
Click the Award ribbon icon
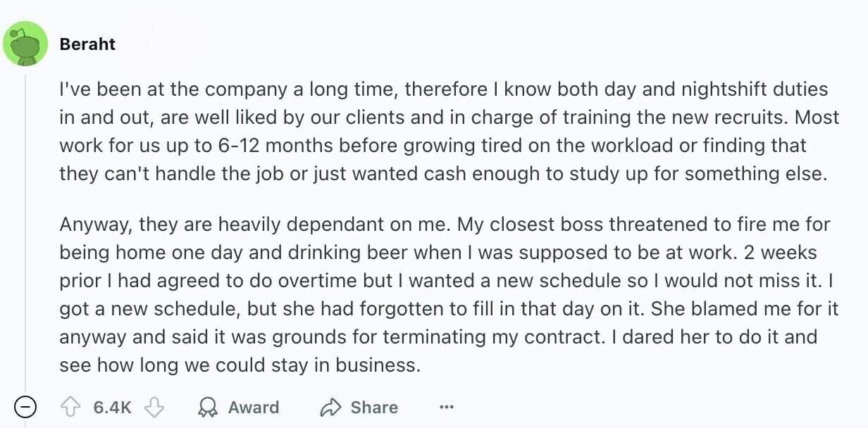coord(209,407)
